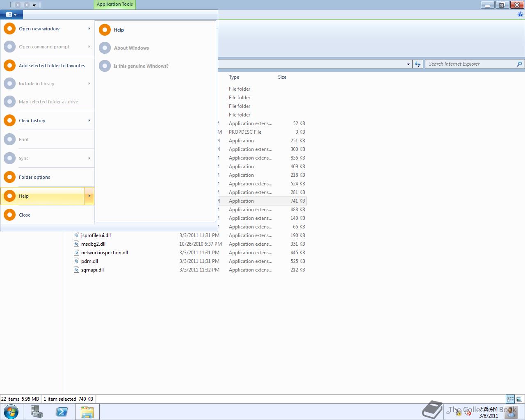The height and width of the screenshot is (420, 525).
Task: Open About Windows from the submenu
Action: point(155,48)
